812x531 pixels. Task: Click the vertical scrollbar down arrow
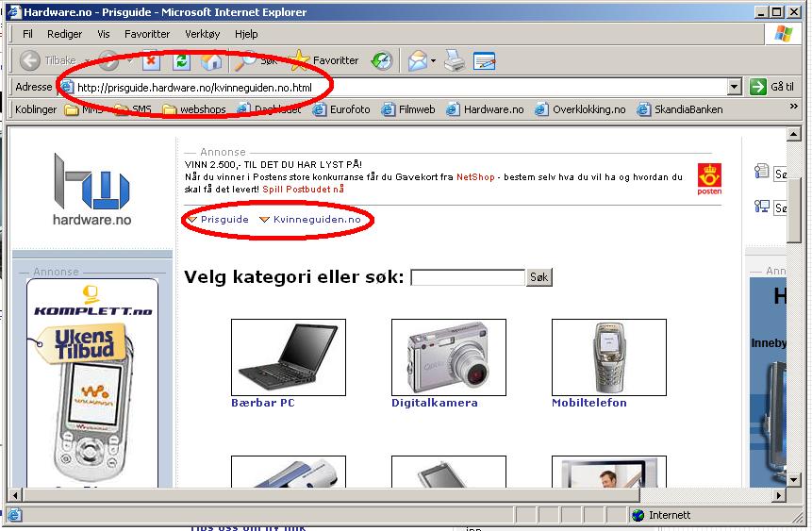click(794, 480)
